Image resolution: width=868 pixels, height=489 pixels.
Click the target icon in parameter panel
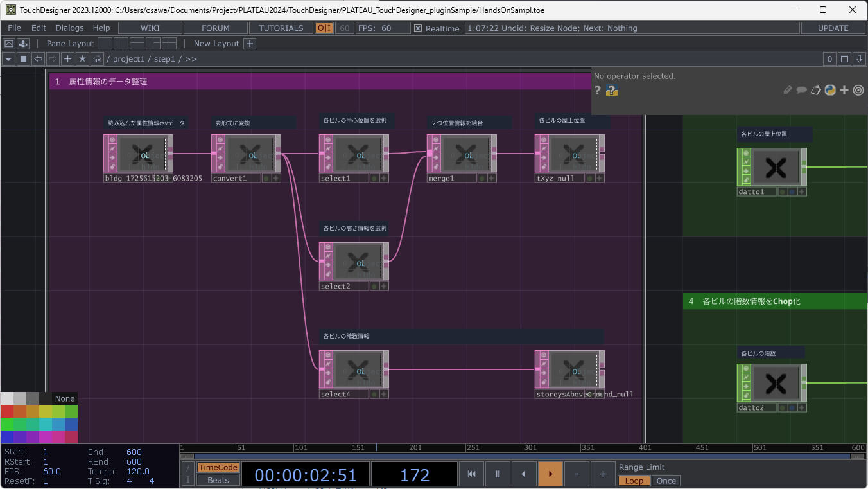pos(858,91)
